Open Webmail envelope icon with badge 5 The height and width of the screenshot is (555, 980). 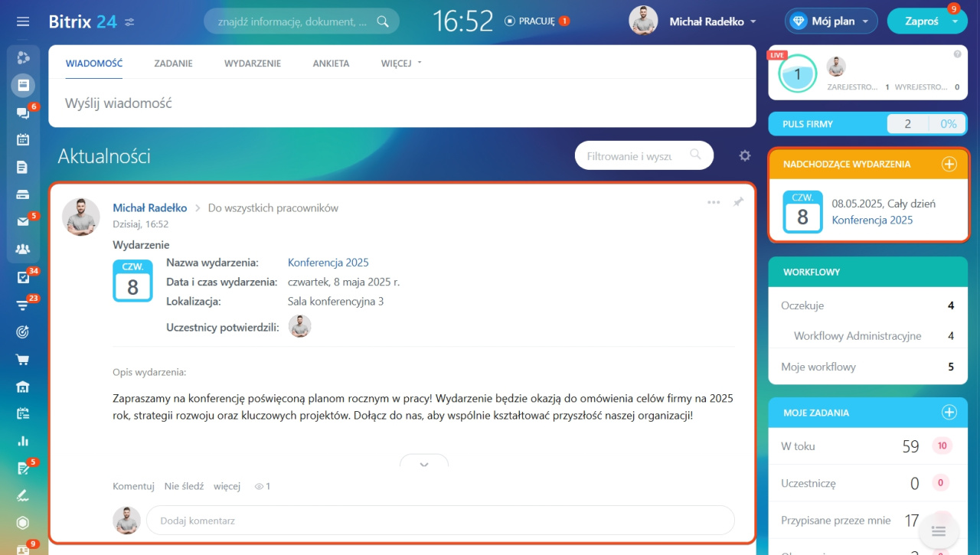click(23, 222)
